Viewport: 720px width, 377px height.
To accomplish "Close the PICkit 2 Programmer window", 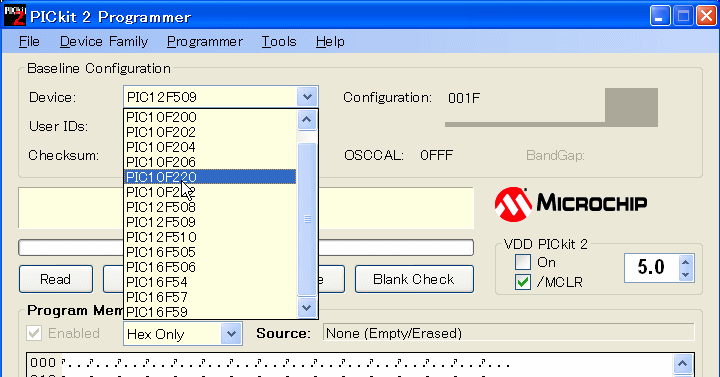I will click(706, 16).
